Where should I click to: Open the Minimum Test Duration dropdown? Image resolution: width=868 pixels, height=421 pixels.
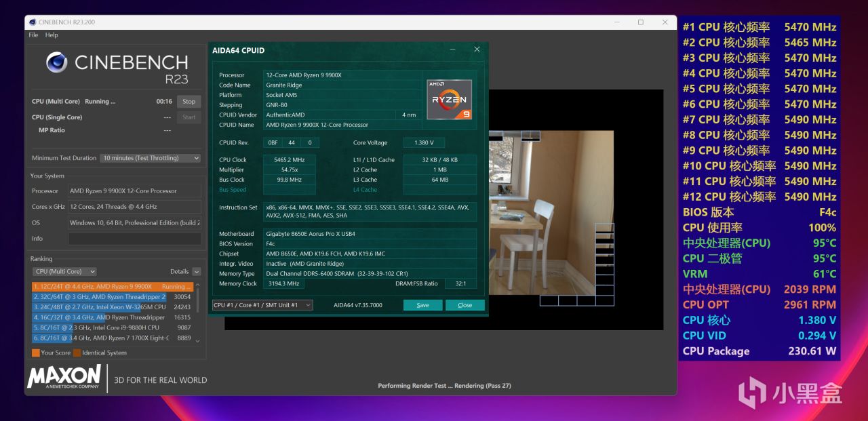click(151, 158)
